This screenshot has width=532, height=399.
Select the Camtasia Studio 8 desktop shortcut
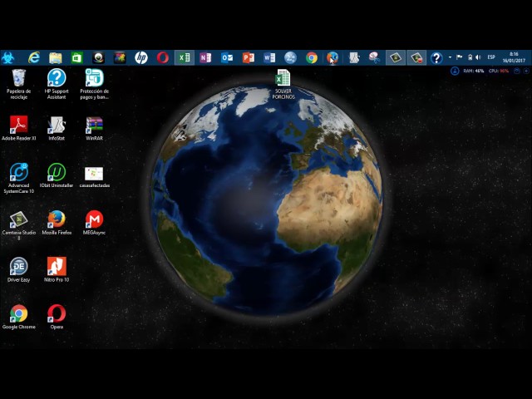click(18, 225)
